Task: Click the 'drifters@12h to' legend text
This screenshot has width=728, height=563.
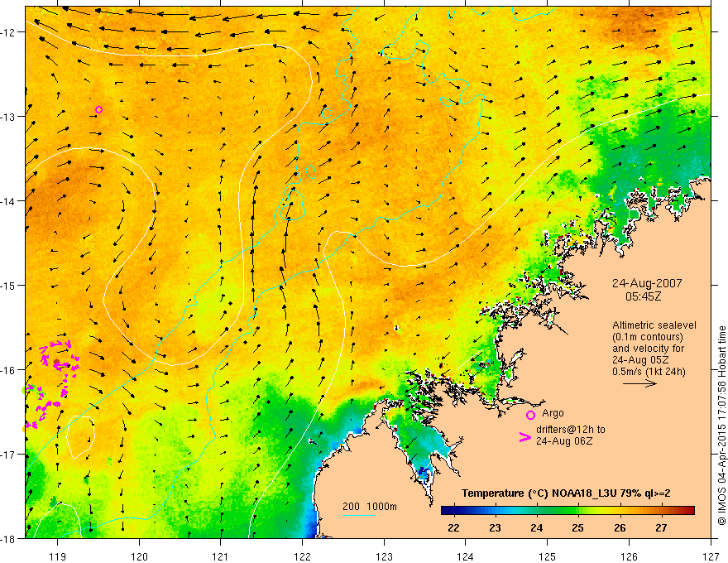Action: point(571,430)
